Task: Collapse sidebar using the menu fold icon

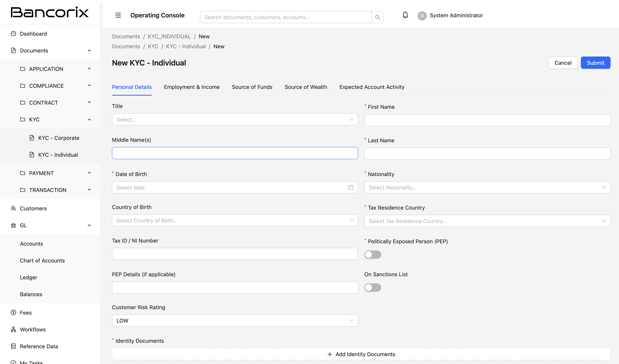Action: coord(118,15)
